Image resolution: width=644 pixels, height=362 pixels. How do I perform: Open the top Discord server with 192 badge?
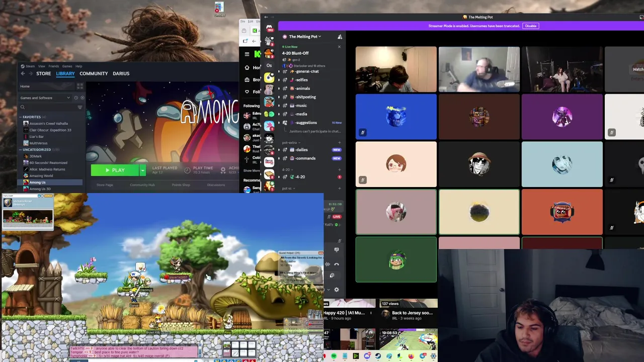pos(269,29)
